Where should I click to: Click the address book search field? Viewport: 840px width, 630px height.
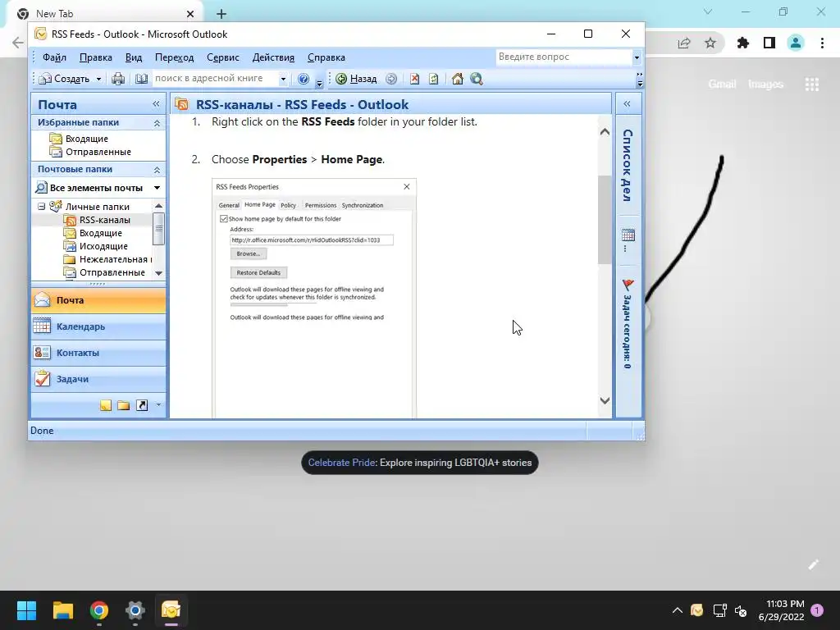[x=216, y=79]
